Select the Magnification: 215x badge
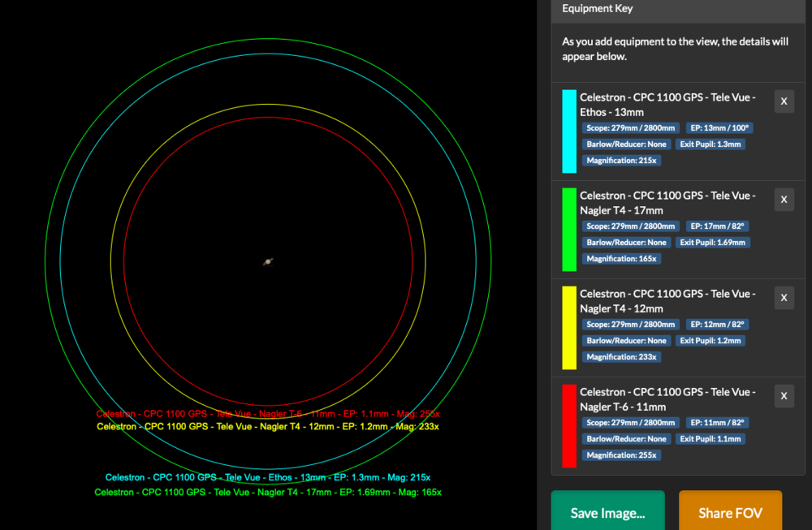 tap(621, 161)
